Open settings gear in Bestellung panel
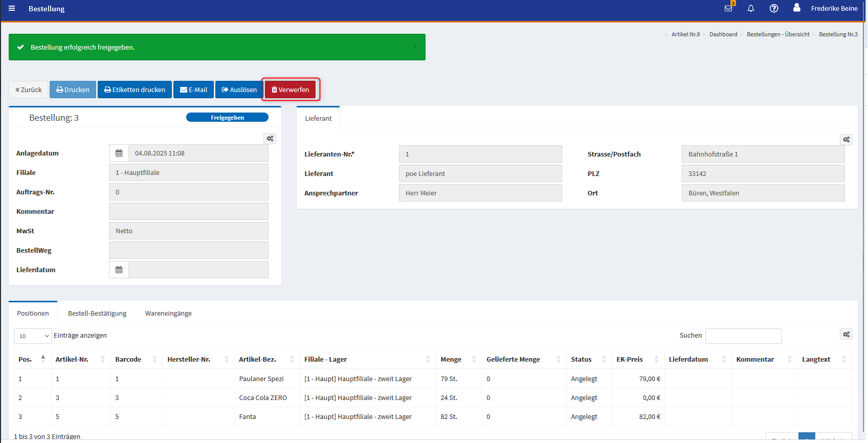This screenshot has width=868, height=443. coord(270,139)
